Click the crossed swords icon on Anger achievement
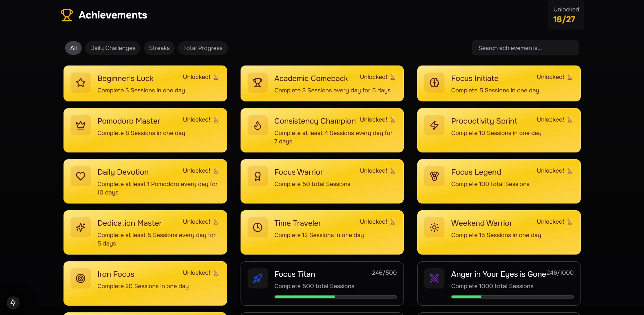Viewport: 644px width, 315px height. click(x=434, y=278)
